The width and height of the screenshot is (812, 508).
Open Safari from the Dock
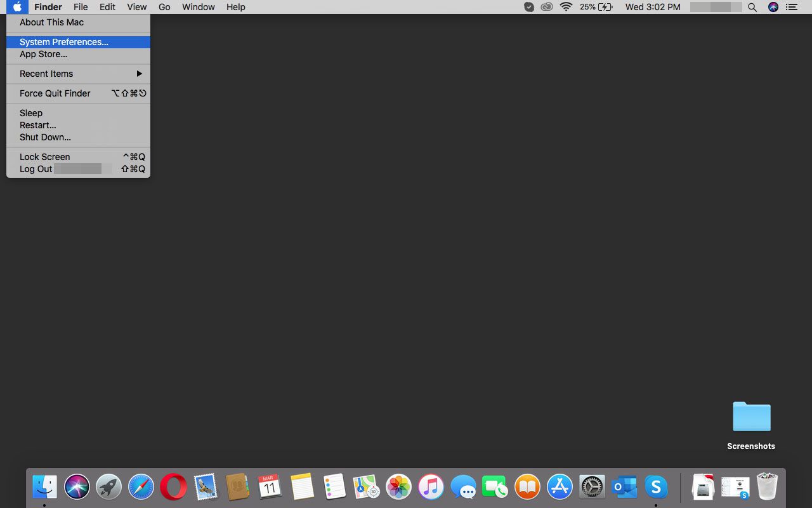(141, 487)
